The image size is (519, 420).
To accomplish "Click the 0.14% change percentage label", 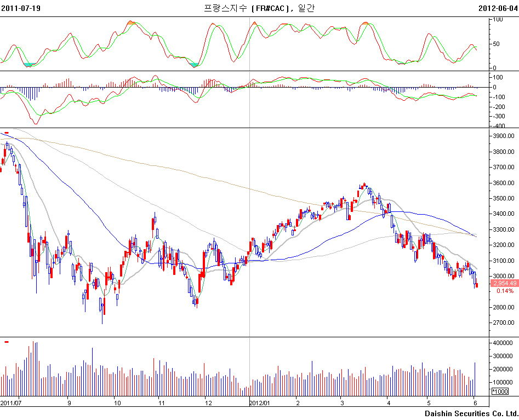I will [505, 291].
